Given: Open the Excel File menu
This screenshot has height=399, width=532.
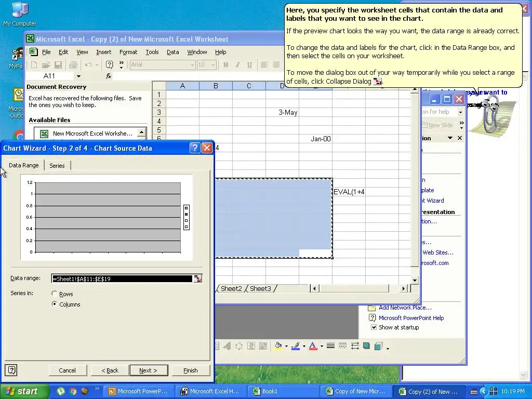Looking at the screenshot, I should 46,52.
